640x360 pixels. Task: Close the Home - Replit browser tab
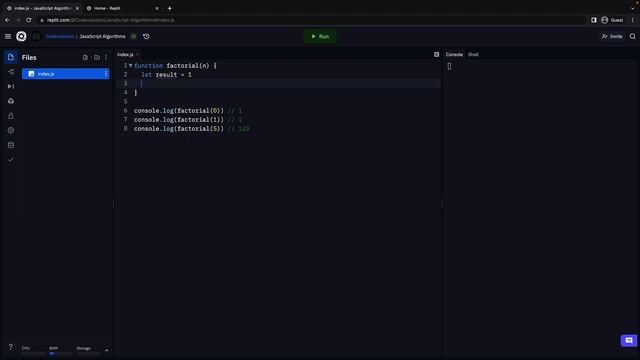pos(157,8)
